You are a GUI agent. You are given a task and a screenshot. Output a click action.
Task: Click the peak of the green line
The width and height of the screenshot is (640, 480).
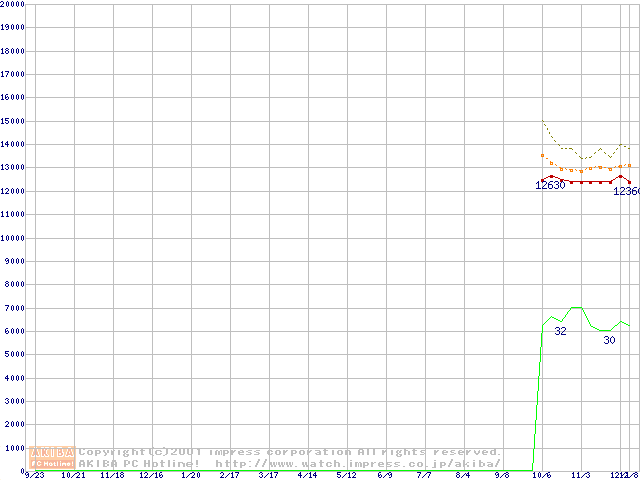pos(576,308)
